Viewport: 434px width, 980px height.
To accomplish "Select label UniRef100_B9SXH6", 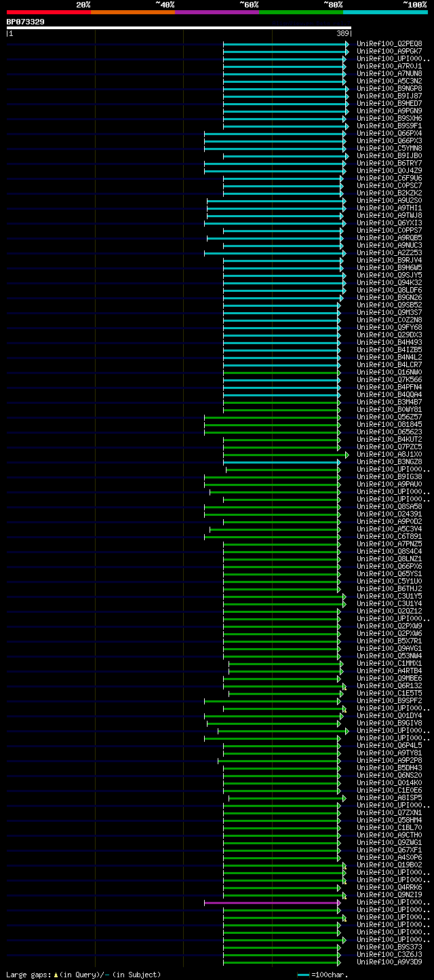I will click(x=389, y=118).
